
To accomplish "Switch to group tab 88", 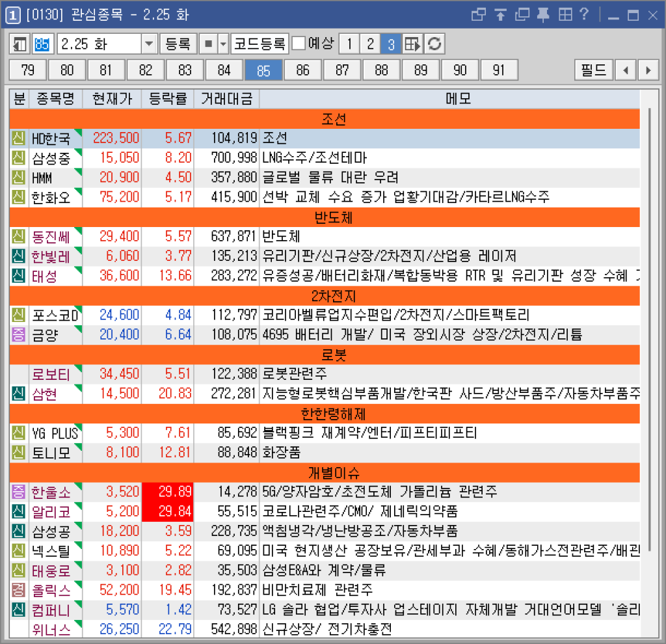I will click(x=381, y=70).
